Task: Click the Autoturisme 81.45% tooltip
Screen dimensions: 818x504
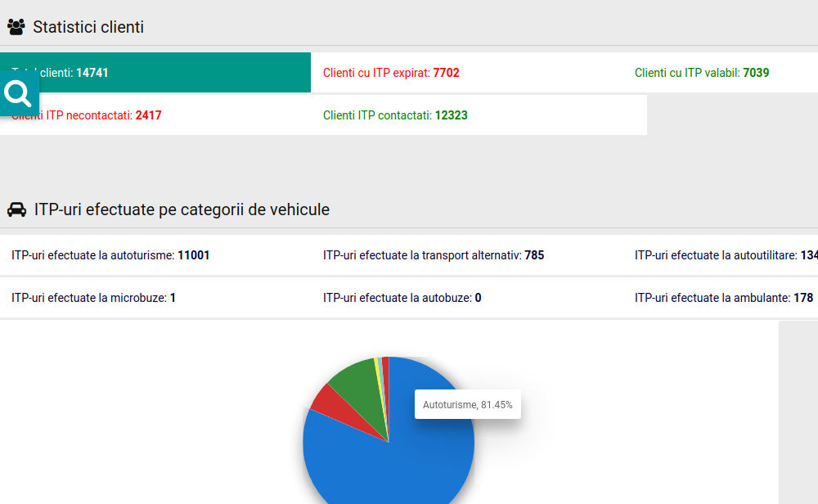Action: click(x=467, y=404)
